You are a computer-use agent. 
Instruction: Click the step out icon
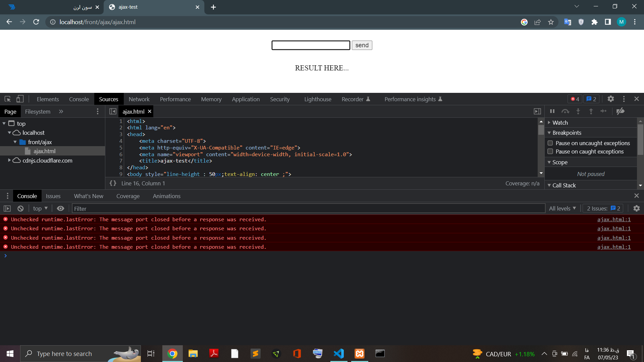coord(591,111)
